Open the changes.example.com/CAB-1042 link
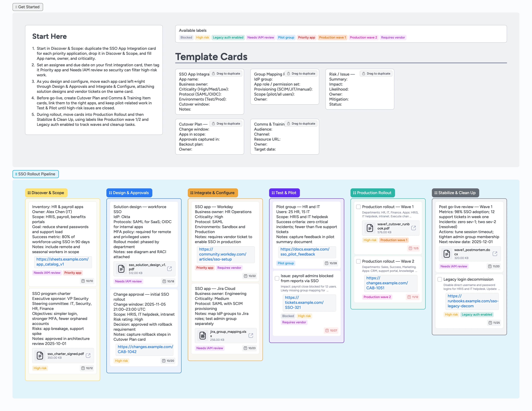 (144, 349)
